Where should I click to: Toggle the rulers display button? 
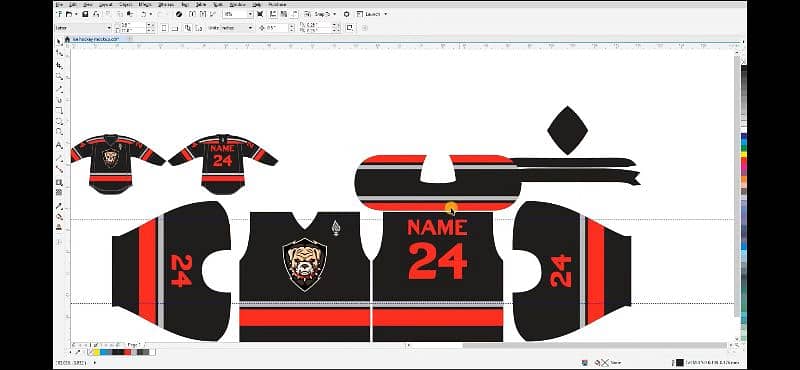click(x=272, y=14)
